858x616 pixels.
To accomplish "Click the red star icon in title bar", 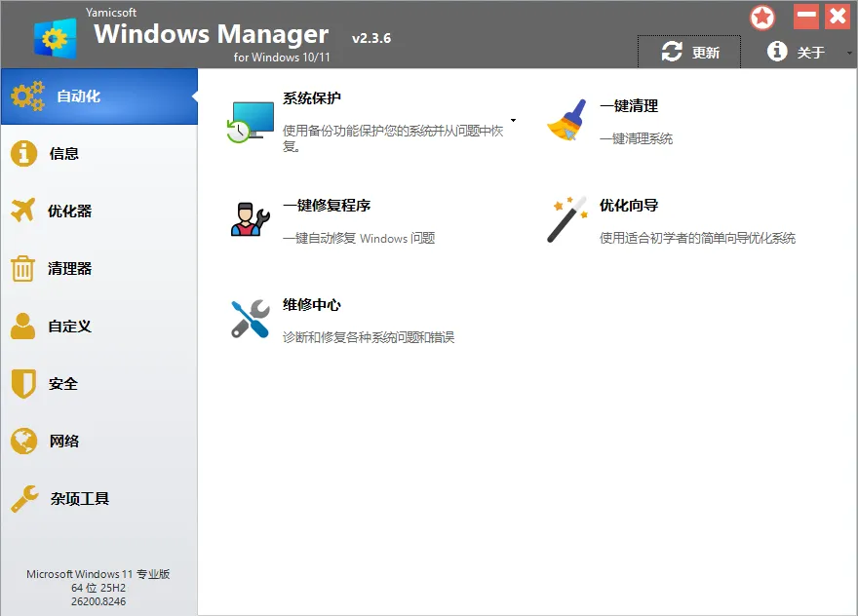I will coord(762,17).
